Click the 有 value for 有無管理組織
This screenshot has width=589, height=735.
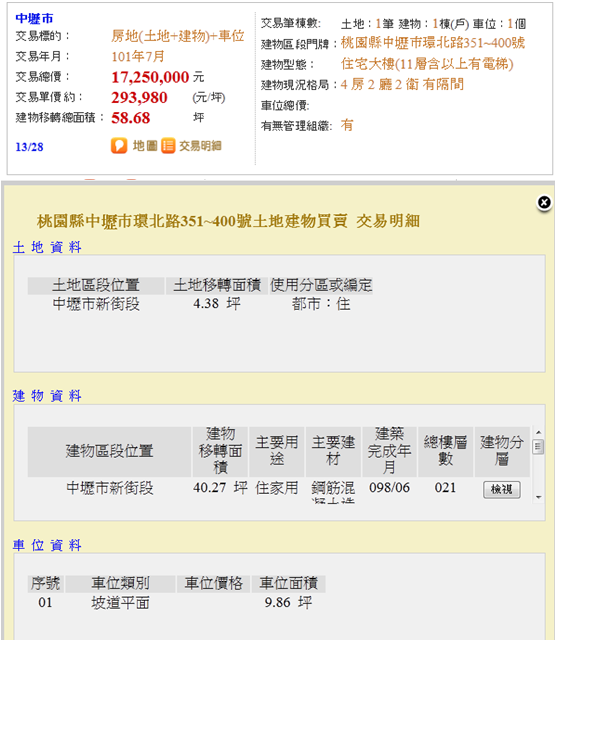coord(347,125)
